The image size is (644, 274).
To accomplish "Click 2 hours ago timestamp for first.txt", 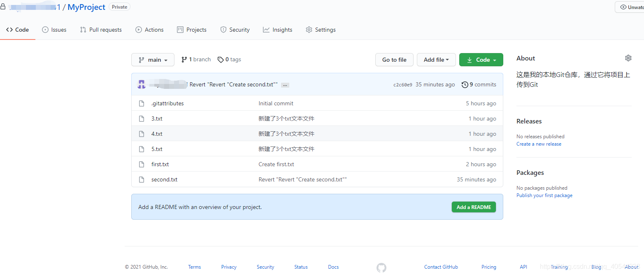I will coord(481,164).
